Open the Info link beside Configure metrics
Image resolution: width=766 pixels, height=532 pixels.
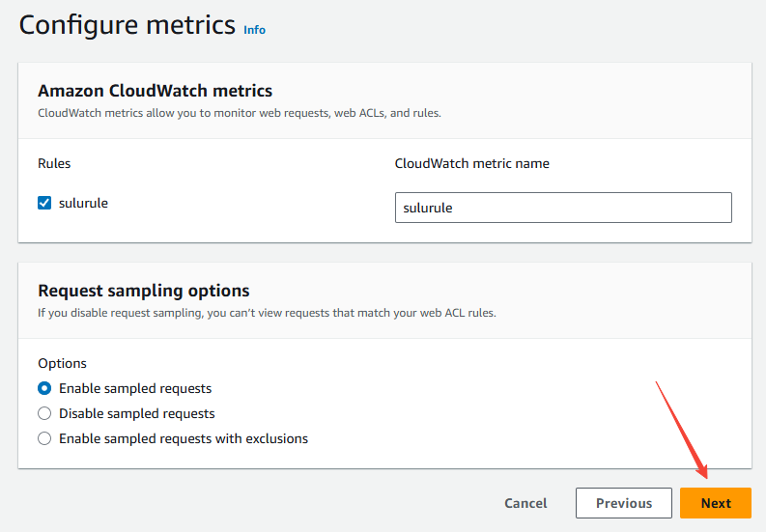(254, 30)
